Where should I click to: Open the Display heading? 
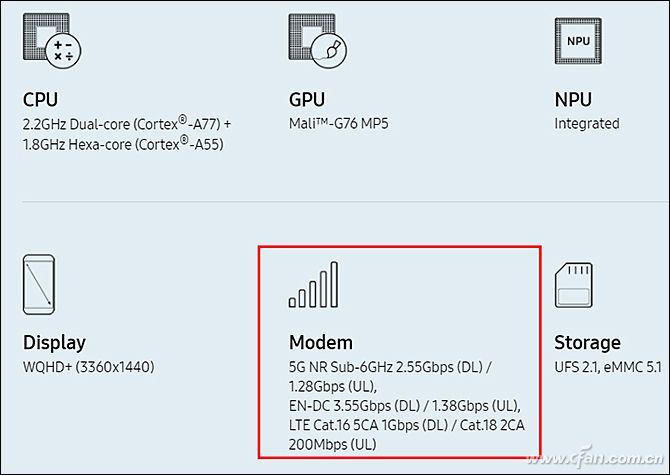(x=54, y=343)
